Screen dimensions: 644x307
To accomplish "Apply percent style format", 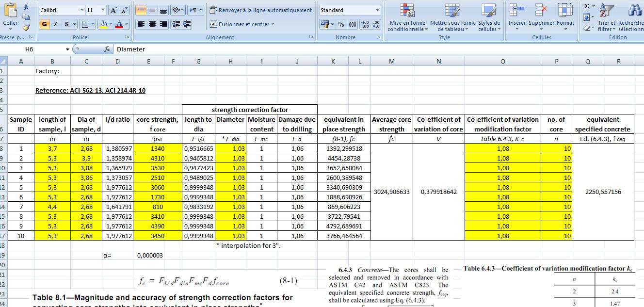I will click(x=341, y=24).
